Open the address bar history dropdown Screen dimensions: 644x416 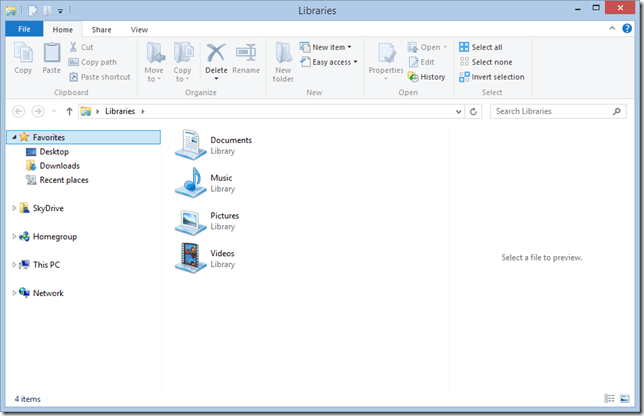point(458,111)
